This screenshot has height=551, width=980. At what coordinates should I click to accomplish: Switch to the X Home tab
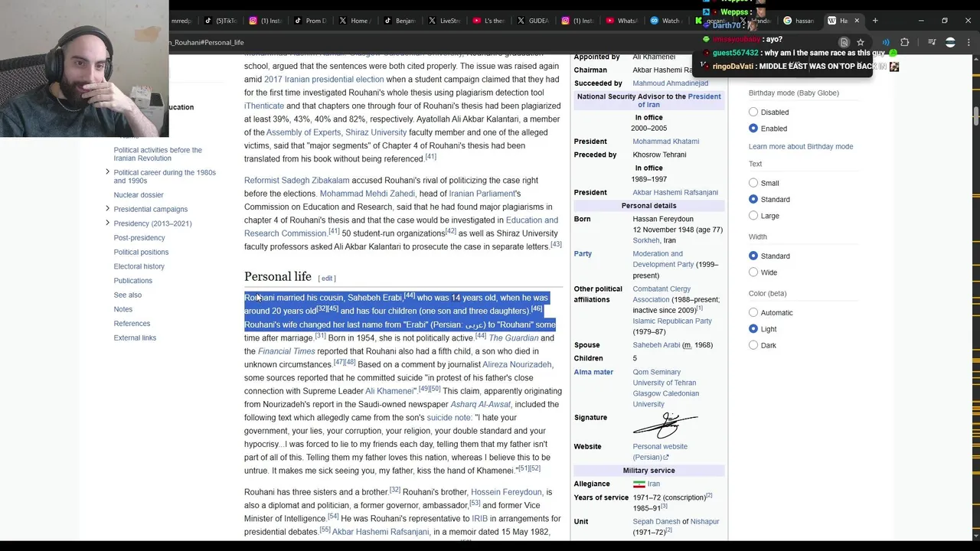pos(354,21)
